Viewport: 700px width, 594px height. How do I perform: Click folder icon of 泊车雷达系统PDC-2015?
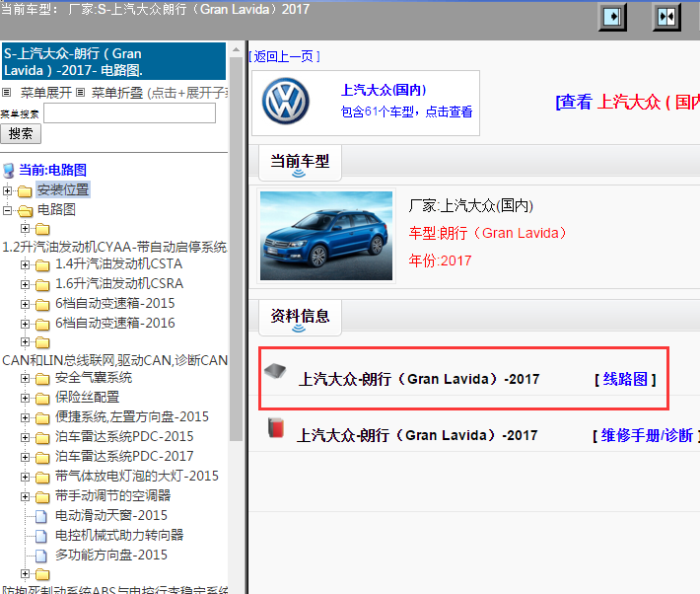pyautogui.click(x=42, y=437)
